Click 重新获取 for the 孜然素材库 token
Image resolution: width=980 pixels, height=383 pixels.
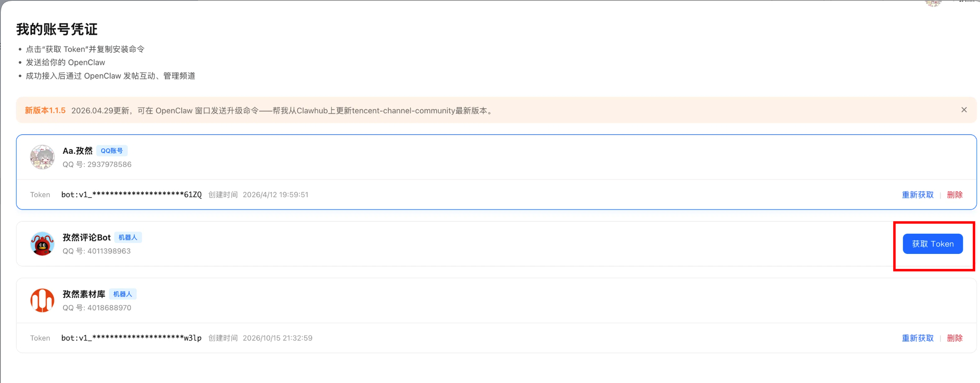point(918,338)
